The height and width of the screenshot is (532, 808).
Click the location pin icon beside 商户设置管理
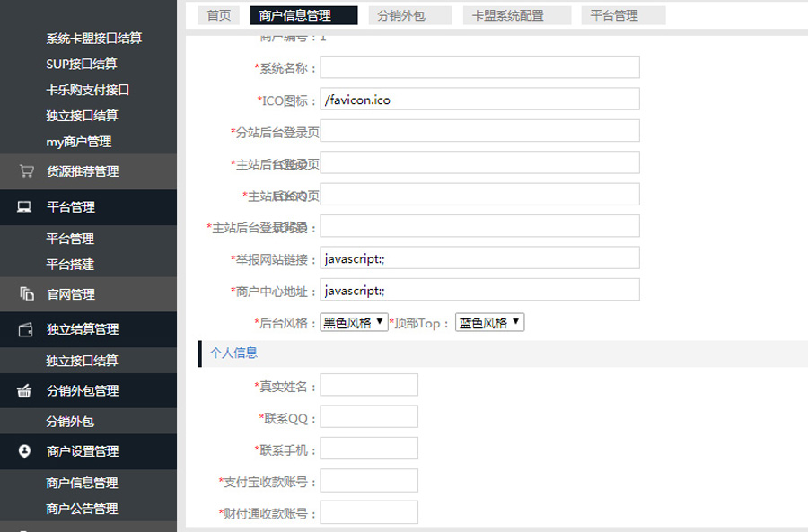point(25,451)
